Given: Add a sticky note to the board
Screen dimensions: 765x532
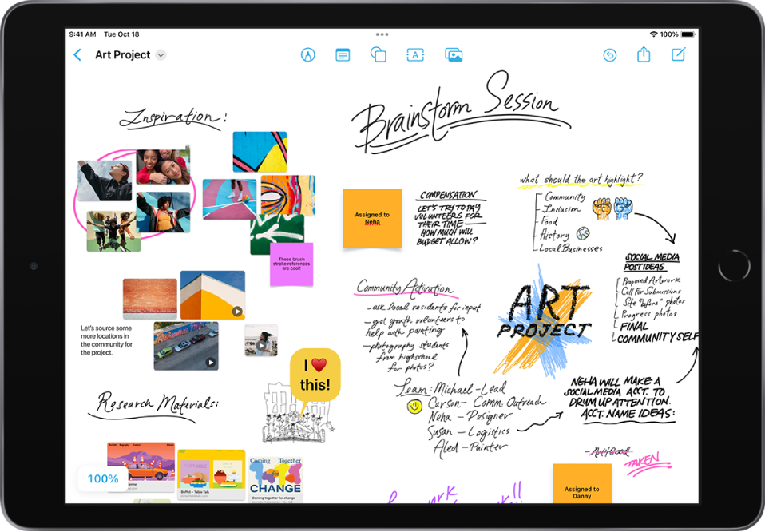Looking at the screenshot, I should [342, 54].
